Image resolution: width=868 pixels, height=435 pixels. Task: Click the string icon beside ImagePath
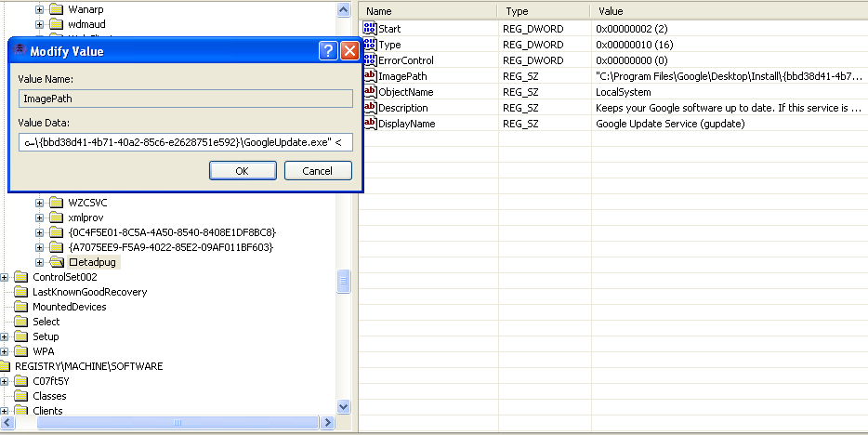click(x=370, y=76)
